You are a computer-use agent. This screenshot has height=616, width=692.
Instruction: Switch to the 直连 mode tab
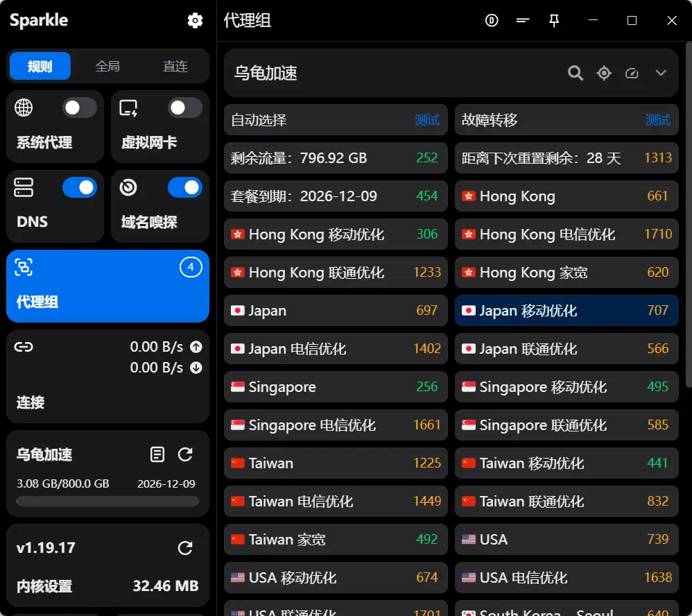[x=174, y=66]
